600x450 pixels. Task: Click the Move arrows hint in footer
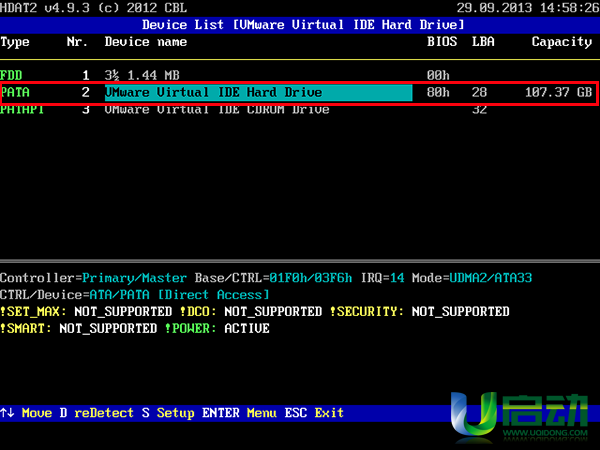(26, 413)
